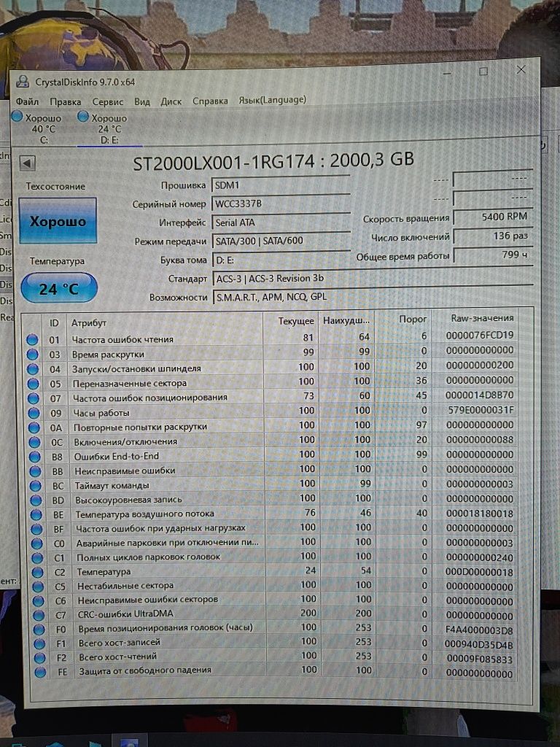Click status icon for C2 Температура row
560x747 pixels.
pos(38,572)
